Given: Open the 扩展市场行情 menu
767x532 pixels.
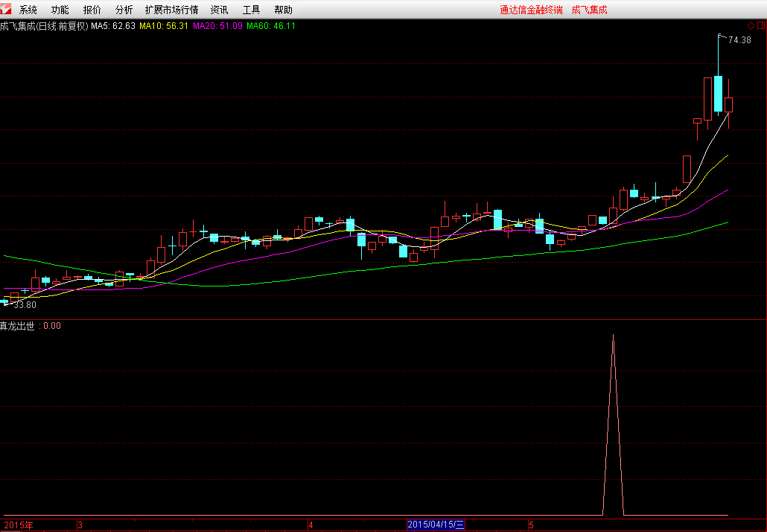Looking at the screenshot, I should tap(172, 10).
